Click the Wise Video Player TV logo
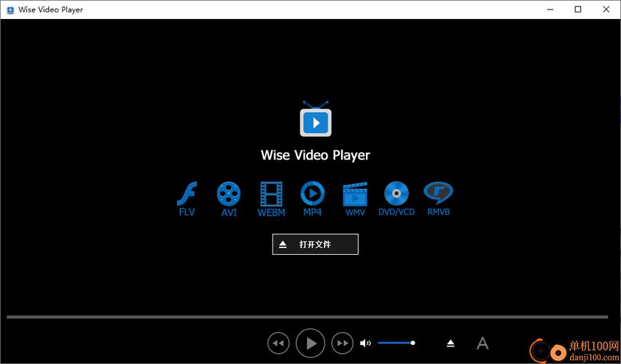 pos(316,120)
